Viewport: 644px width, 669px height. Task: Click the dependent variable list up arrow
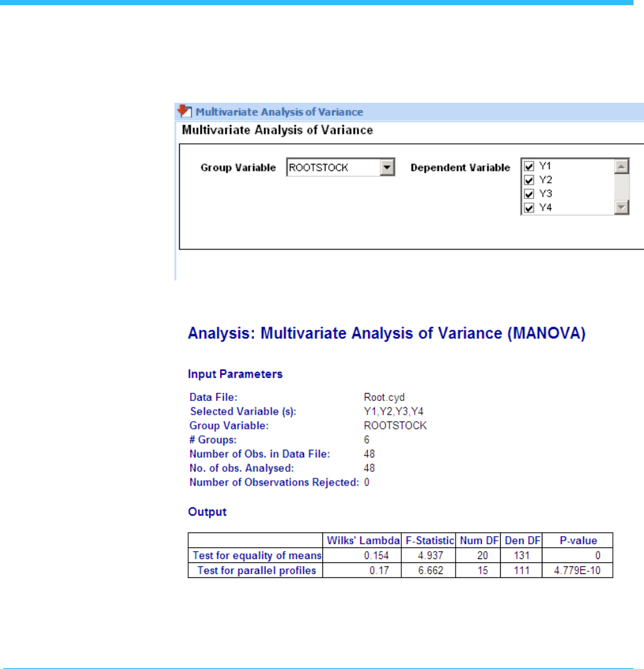click(x=621, y=167)
